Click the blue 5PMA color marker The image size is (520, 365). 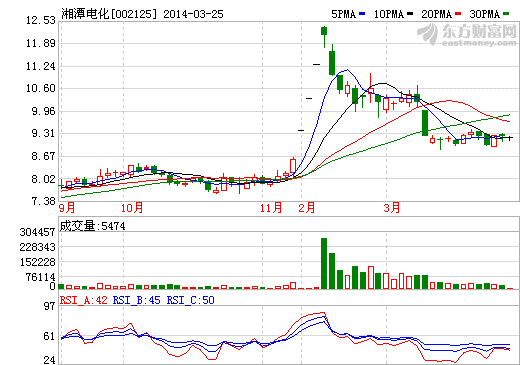[x=362, y=14]
